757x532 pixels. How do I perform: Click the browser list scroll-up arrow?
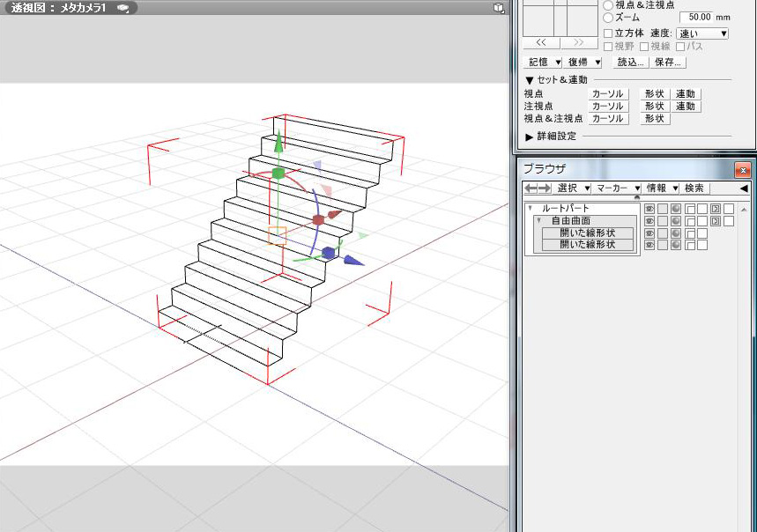point(744,210)
